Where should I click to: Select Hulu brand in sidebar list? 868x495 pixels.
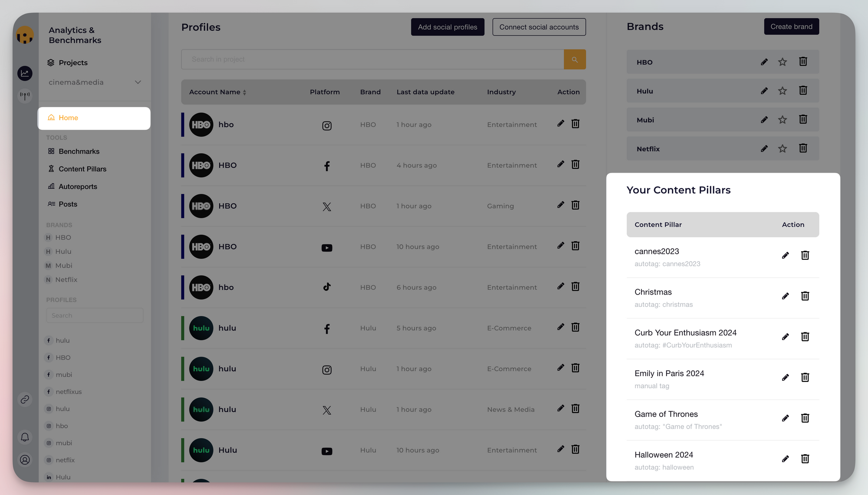pos(63,252)
